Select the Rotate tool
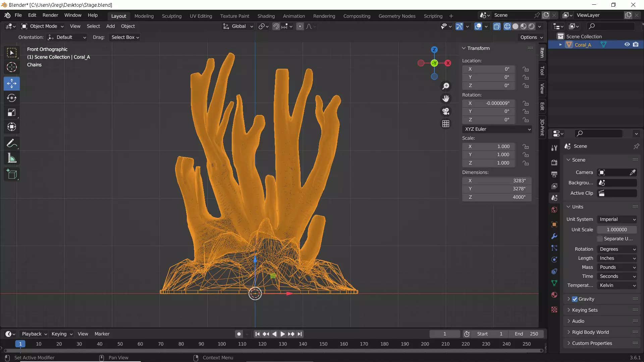Image resolution: width=644 pixels, height=362 pixels. (x=12, y=98)
